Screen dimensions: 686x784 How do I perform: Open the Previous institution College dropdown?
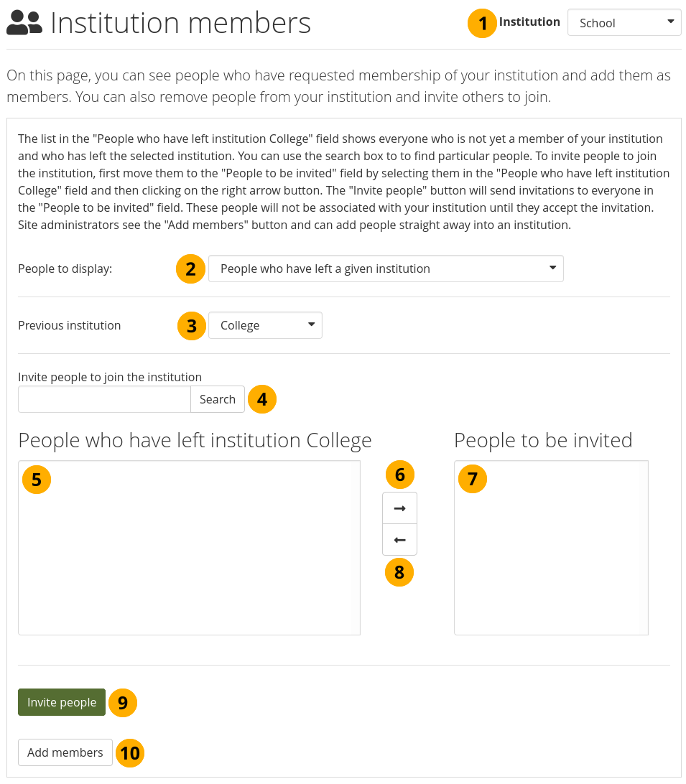coord(265,325)
